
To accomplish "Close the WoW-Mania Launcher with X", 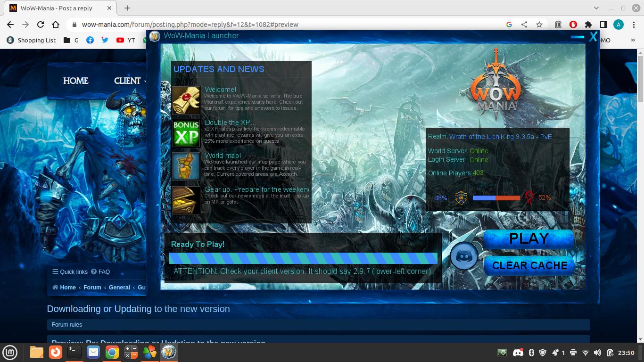I will point(593,36).
